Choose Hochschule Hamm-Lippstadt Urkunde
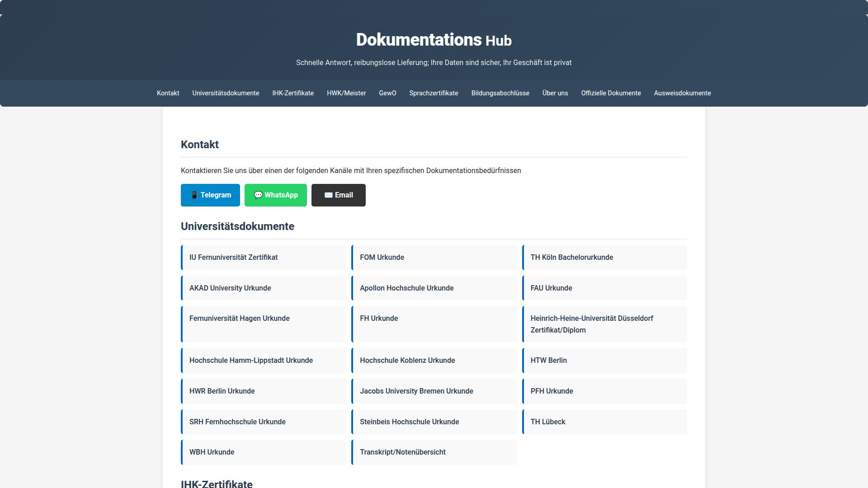This screenshot has width=868, height=488. coord(263,361)
